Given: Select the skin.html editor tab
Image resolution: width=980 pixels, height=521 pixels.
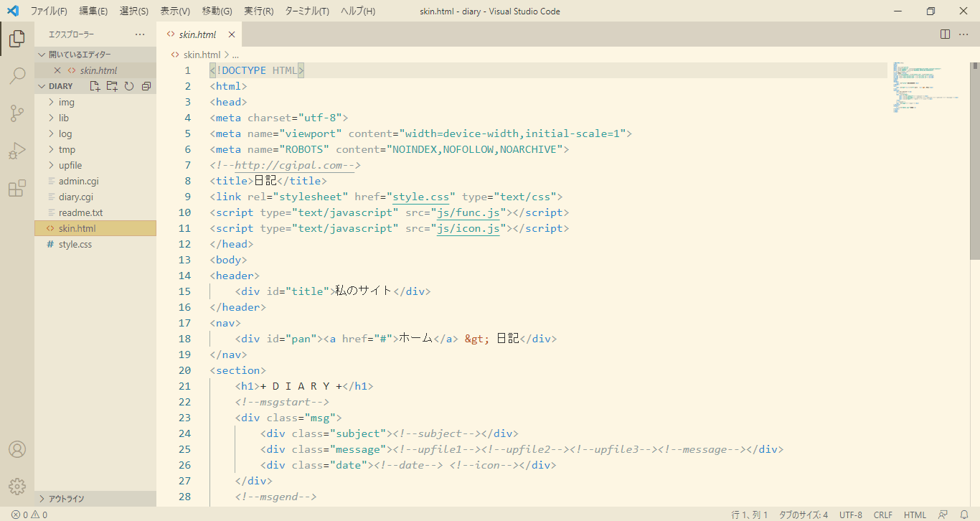Looking at the screenshot, I should 198,34.
